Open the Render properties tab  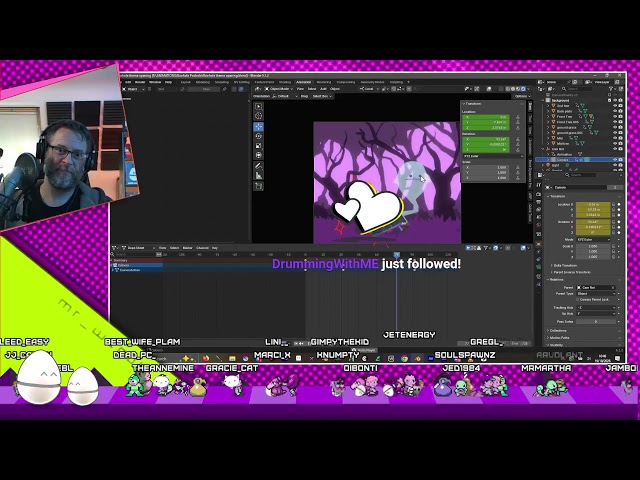coord(539,195)
